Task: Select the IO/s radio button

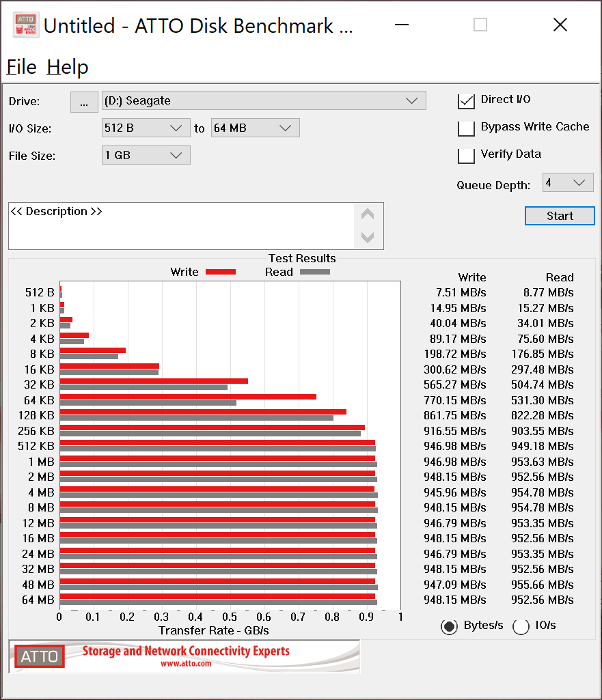Action: pos(521,627)
